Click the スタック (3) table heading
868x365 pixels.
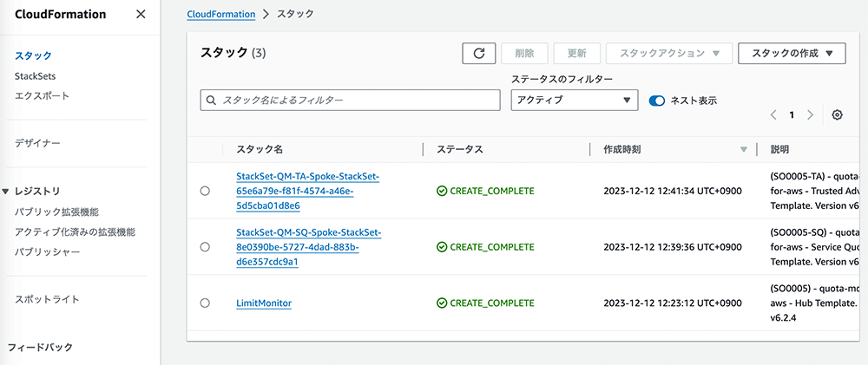point(233,53)
